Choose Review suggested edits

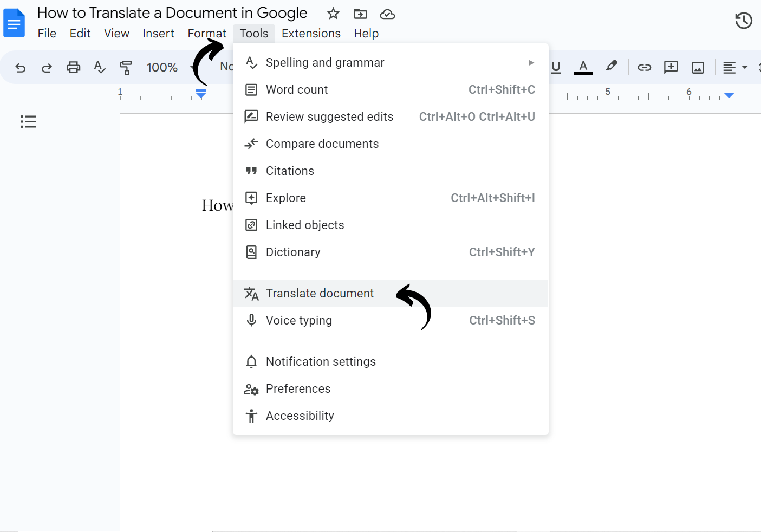(x=391, y=116)
